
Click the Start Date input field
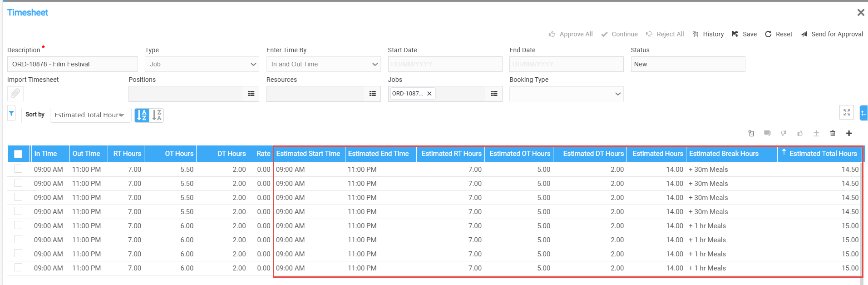pyautogui.click(x=445, y=64)
